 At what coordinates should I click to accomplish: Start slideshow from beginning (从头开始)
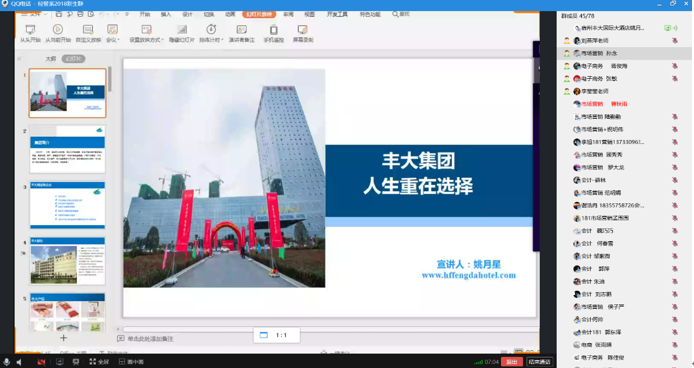30,33
